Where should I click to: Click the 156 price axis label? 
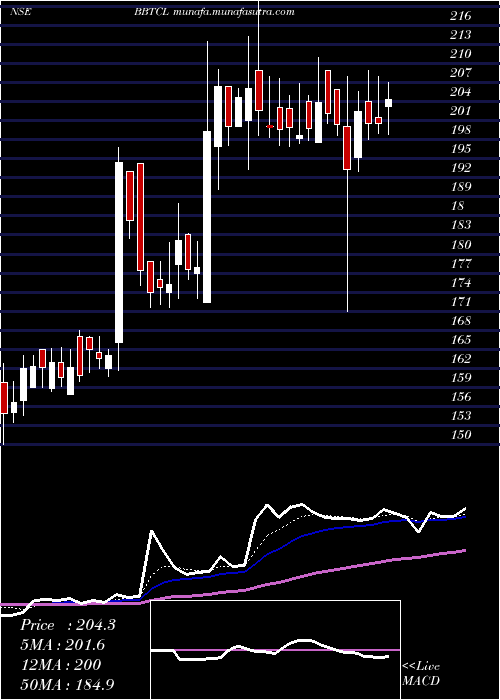461,397
